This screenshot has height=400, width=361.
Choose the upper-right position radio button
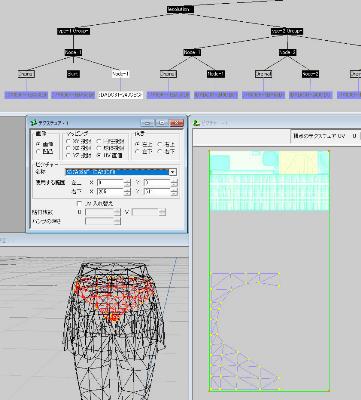tap(160, 144)
